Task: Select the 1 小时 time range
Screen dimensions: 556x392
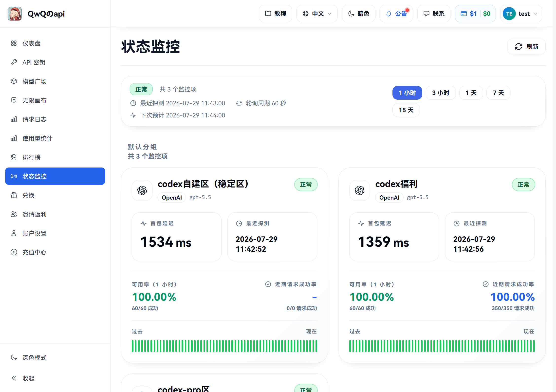Action: (x=407, y=93)
